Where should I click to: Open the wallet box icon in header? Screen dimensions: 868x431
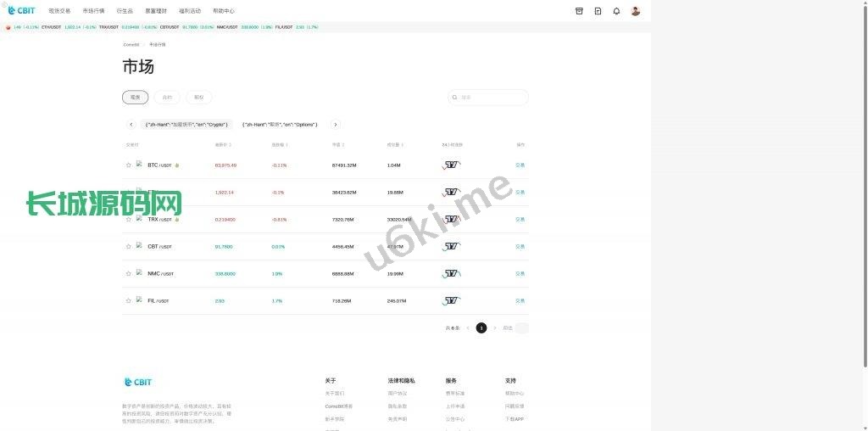[579, 11]
